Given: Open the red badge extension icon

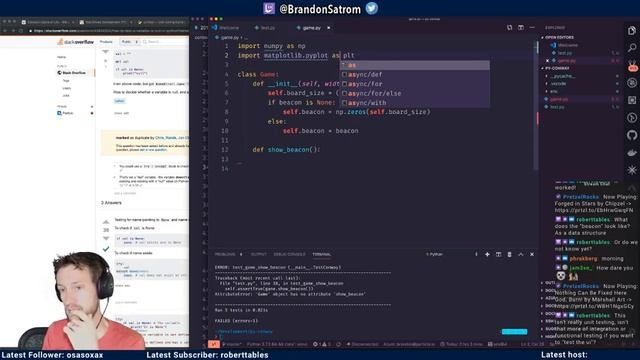Looking at the screenshot, I should pos(632,66).
